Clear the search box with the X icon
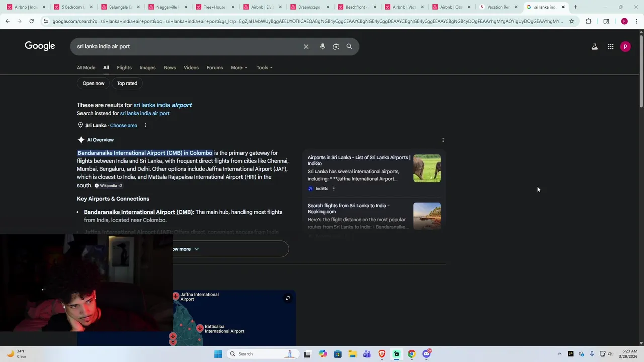 [306, 46]
